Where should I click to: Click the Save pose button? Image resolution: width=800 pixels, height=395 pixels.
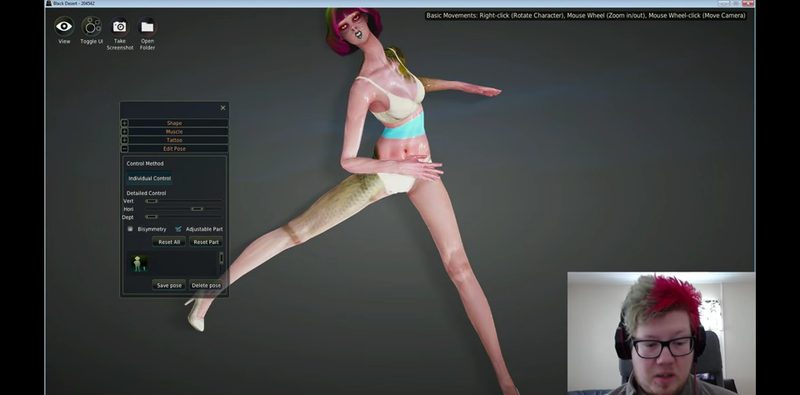tap(169, 285)
